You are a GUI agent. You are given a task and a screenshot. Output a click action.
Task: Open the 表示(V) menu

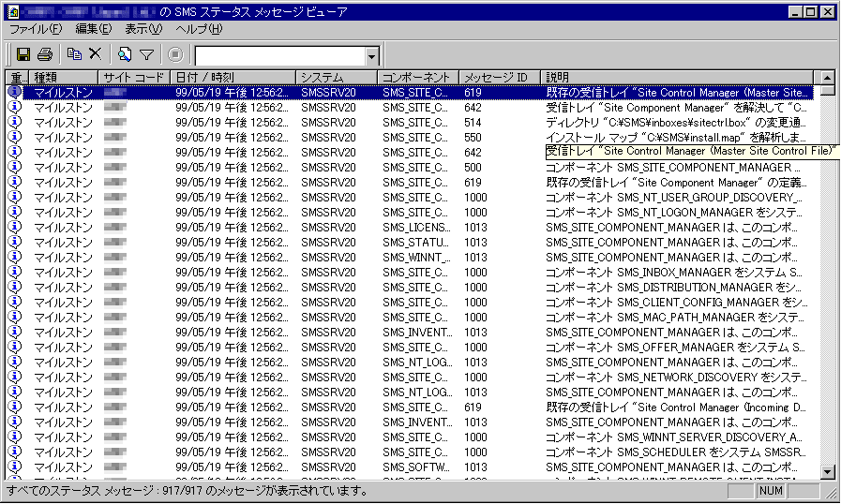click(143, 29)
